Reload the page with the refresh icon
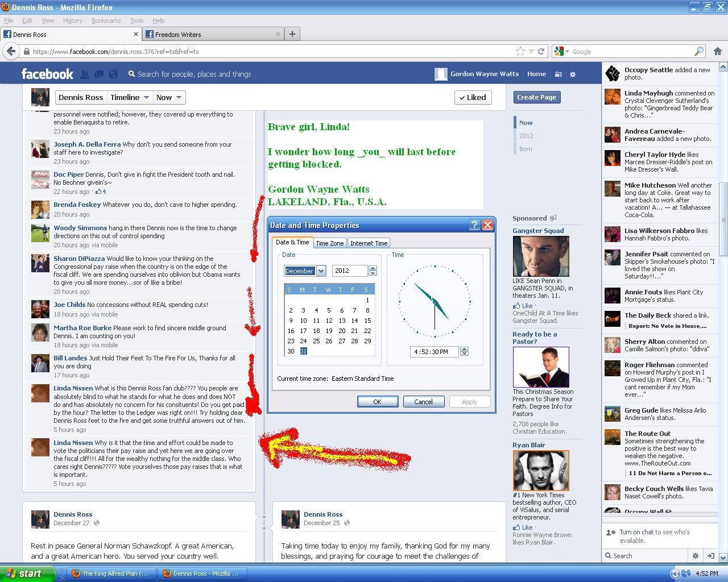This screenshot has width=728, height=582. 541,51
